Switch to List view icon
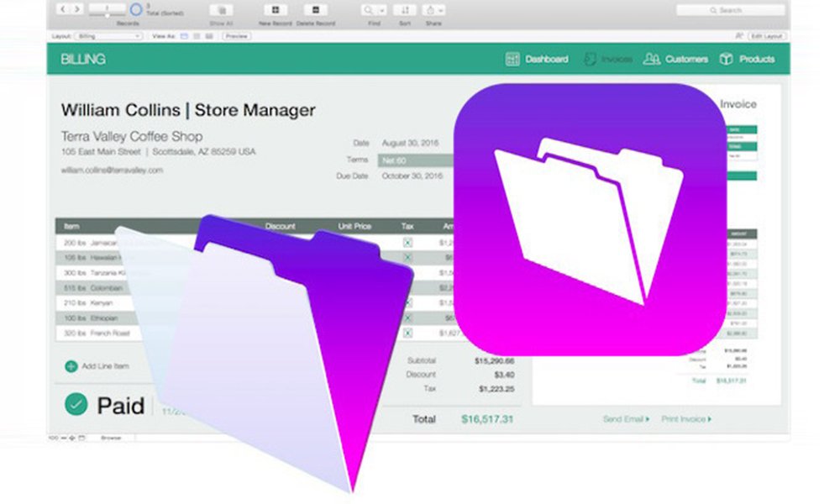Image resolution: width=840 pixels, height=504 pixels. (197, 36)
